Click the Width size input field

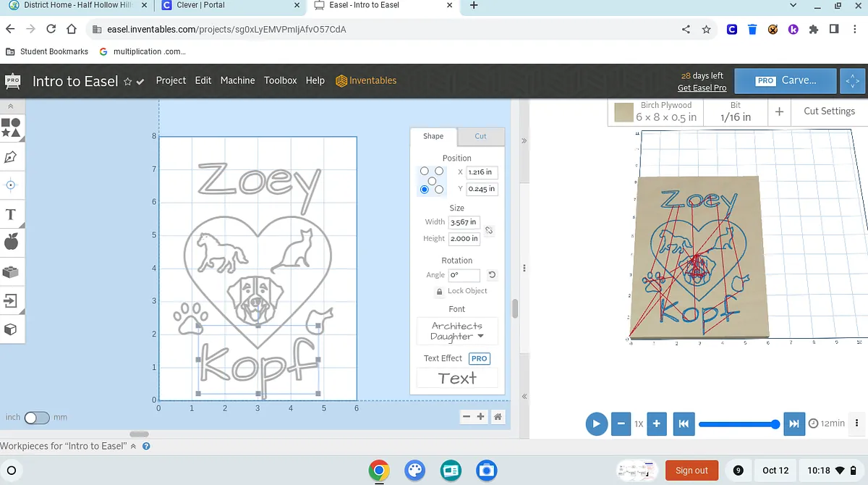(x=463, y=222)
